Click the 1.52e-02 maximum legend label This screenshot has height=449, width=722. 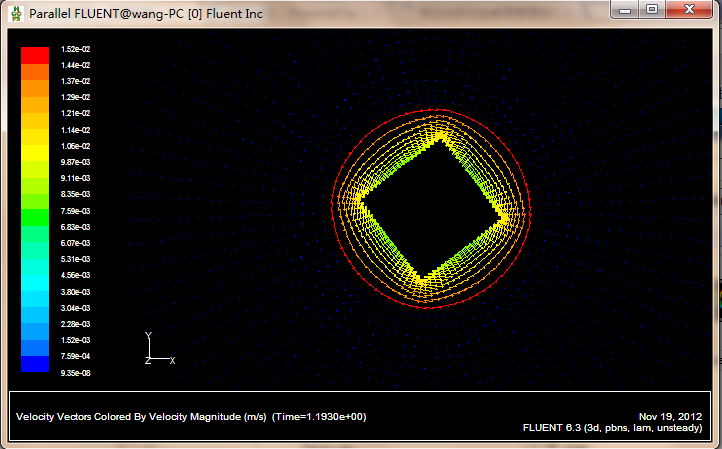click(77, 48)
